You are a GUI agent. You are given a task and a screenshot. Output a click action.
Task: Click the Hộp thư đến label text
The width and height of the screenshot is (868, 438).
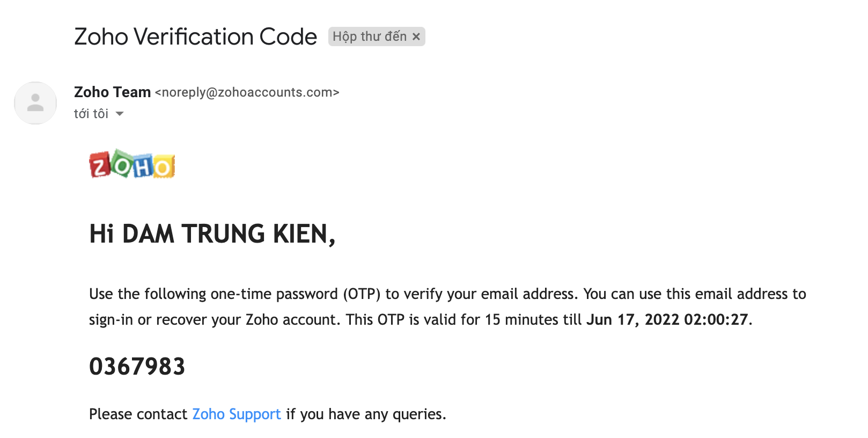pos(370,36)
